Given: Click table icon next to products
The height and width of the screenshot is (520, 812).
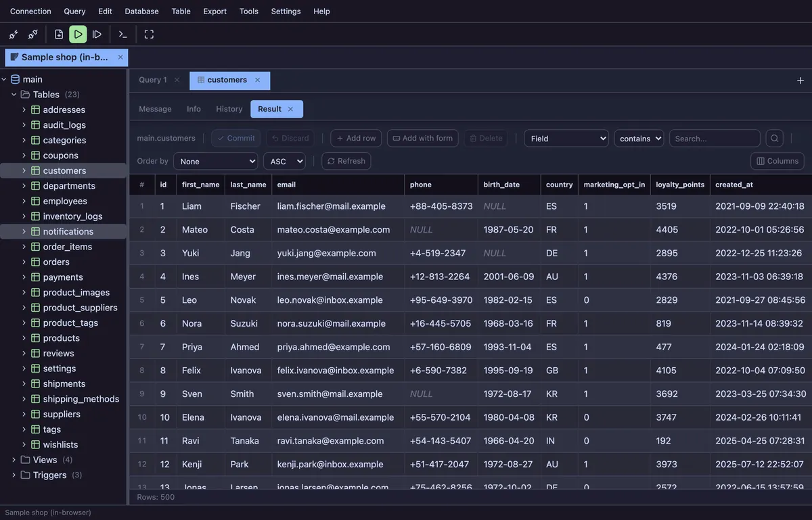Looking at the screenshot, I should 35,338.
